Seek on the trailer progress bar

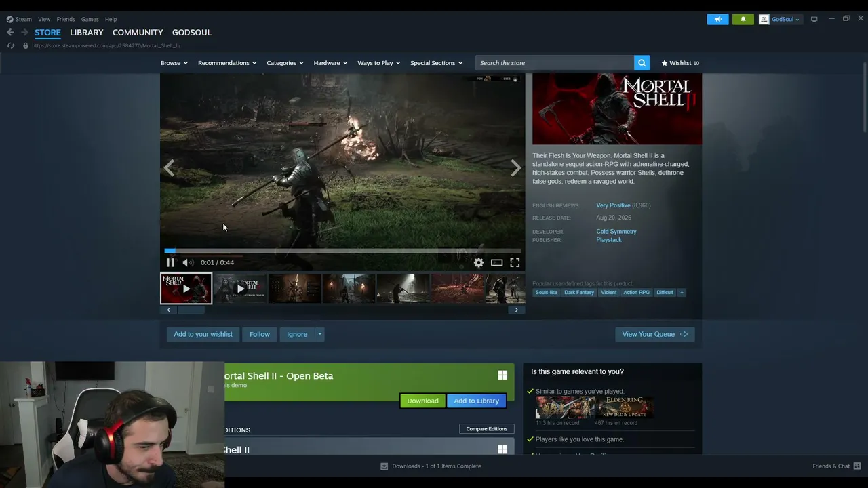(342, 251)
